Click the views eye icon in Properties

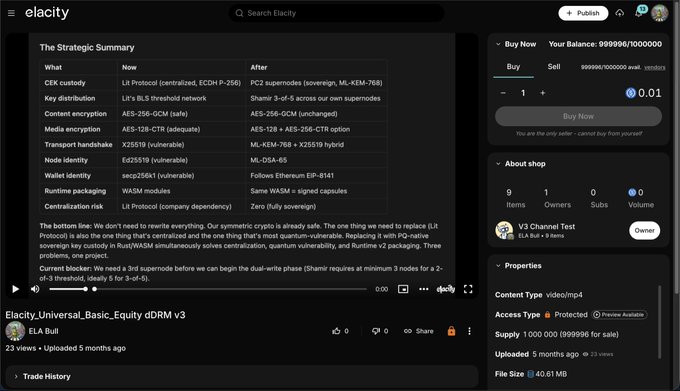coord(585,354)
